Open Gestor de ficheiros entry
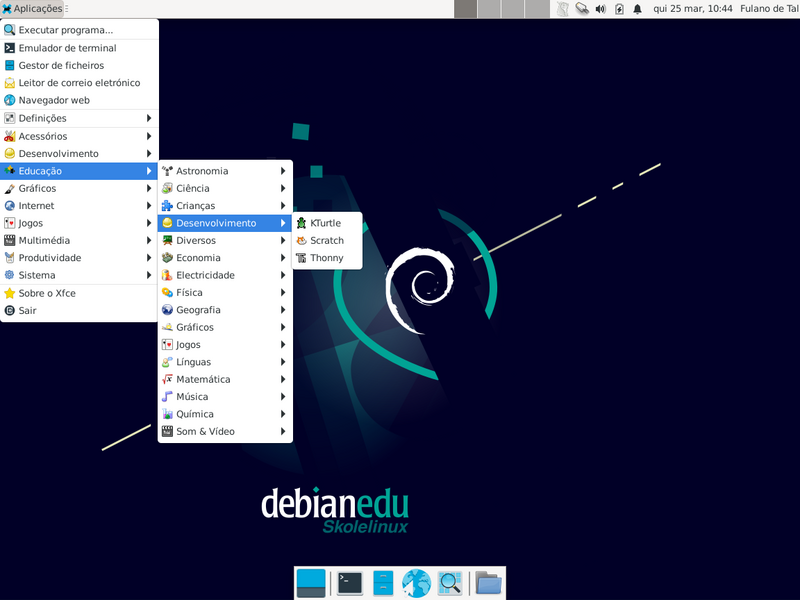Image resolution: width=800 pixels, height=600 pixels. (x=80, y=65)
